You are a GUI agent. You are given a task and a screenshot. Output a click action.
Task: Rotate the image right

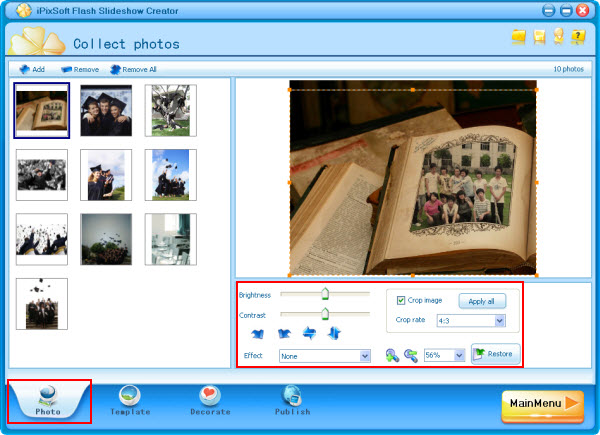[284, 334]
